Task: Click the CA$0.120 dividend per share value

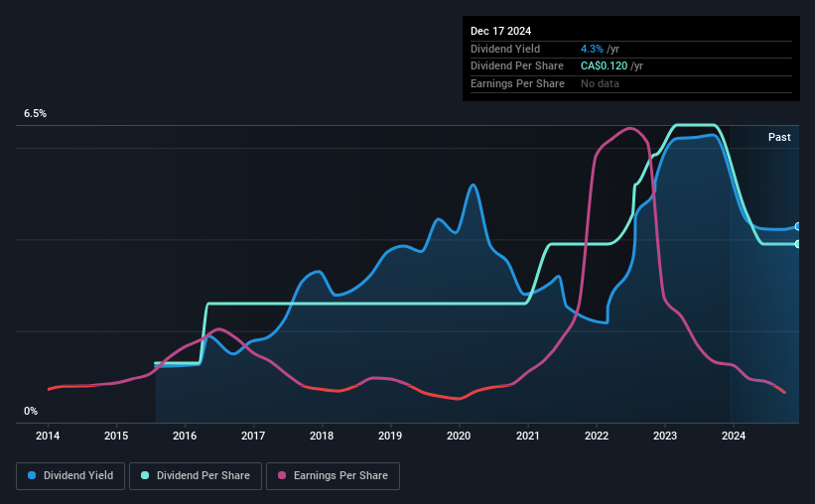Action: [x=604, y=66]
